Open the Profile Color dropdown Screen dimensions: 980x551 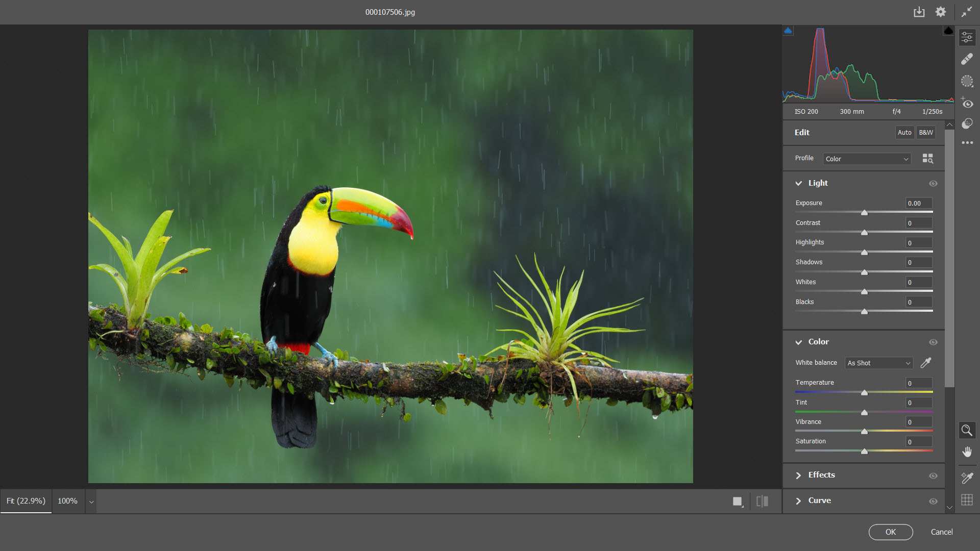coord(867,159)
